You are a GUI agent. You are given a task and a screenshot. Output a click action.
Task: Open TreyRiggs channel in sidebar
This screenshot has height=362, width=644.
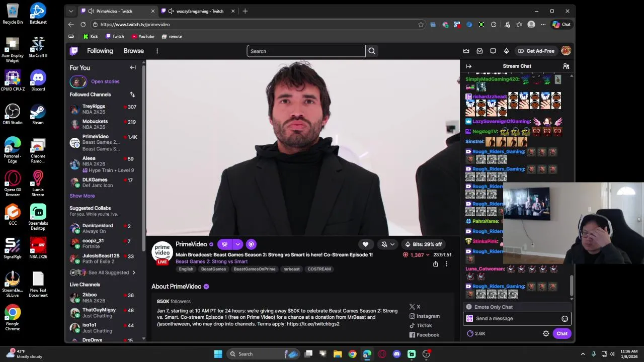(x=104, y=109)
